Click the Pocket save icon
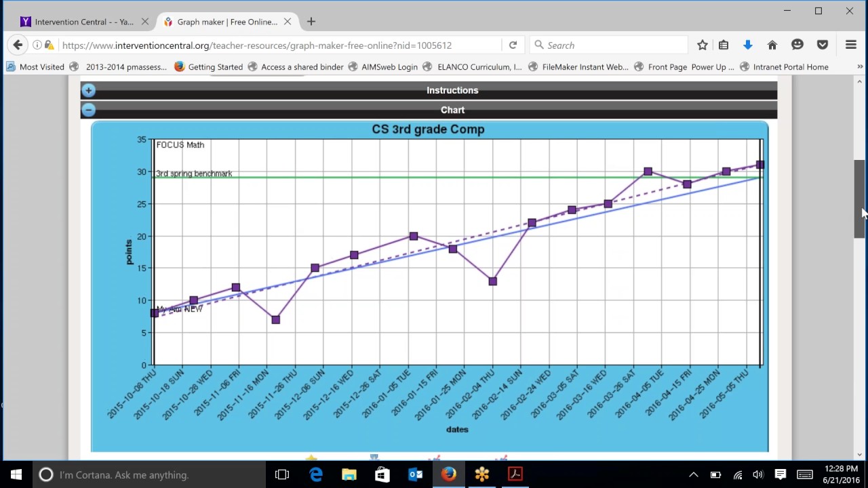Screen dimensions: 868x488 [x=822, y=45]
